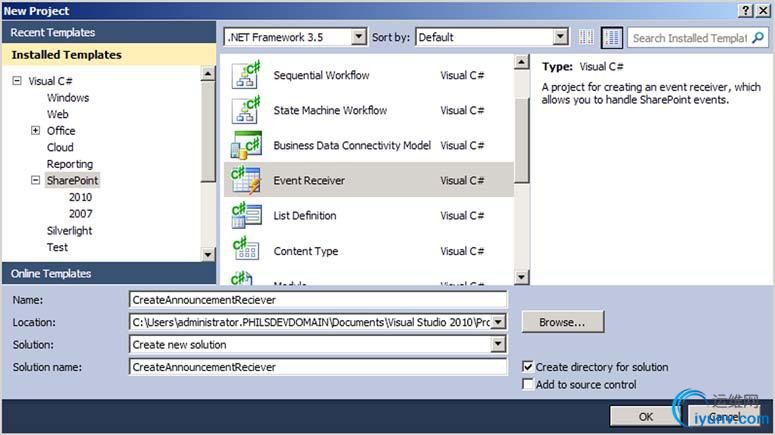Select the List Definition template icon

[246, 216]
